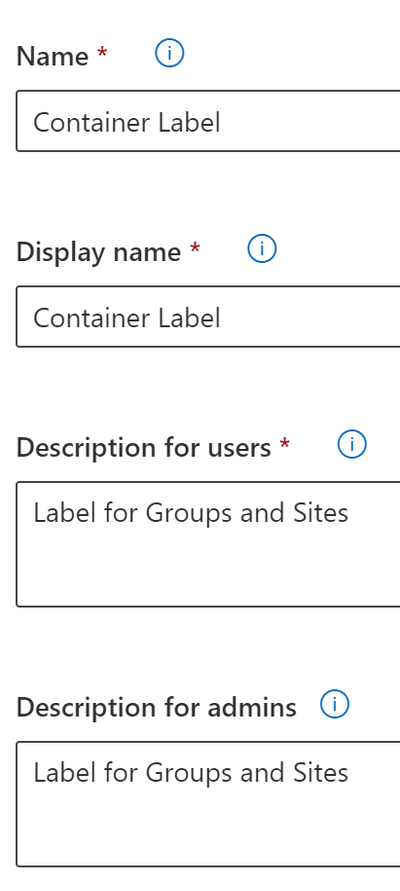Select the Description for users text area
Screen dimensions: 400x891
coord(208,544)
